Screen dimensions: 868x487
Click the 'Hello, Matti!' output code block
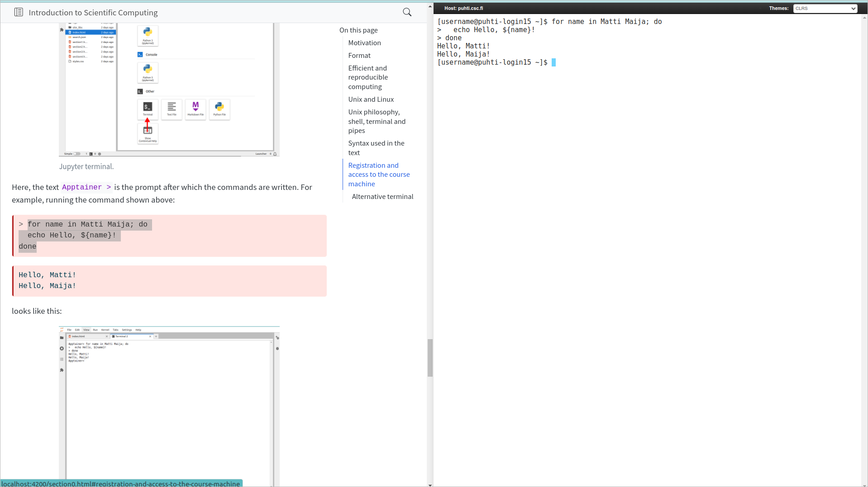[x=169, y=281]
